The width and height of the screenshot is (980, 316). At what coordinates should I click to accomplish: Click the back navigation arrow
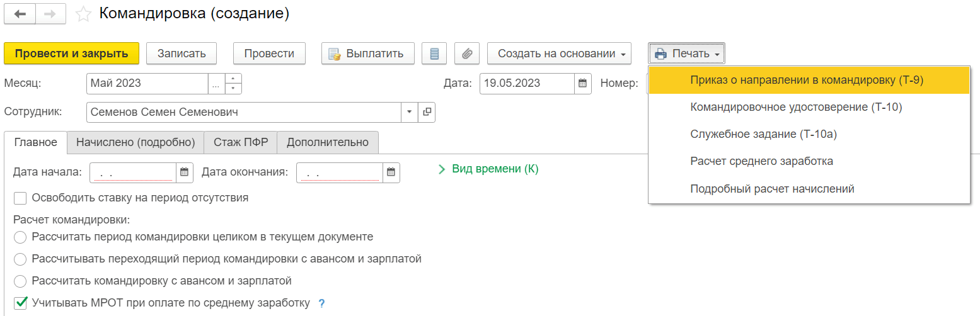(x=20, y=14)
